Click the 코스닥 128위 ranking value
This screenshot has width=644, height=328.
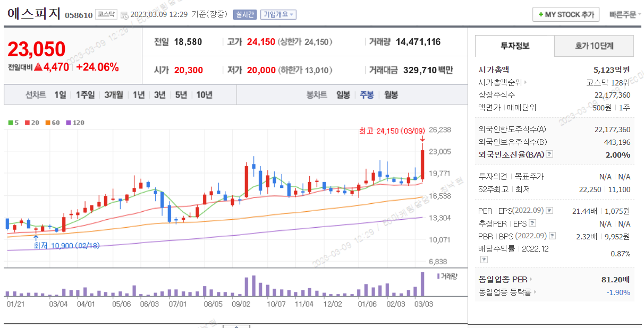coord(608,82)
